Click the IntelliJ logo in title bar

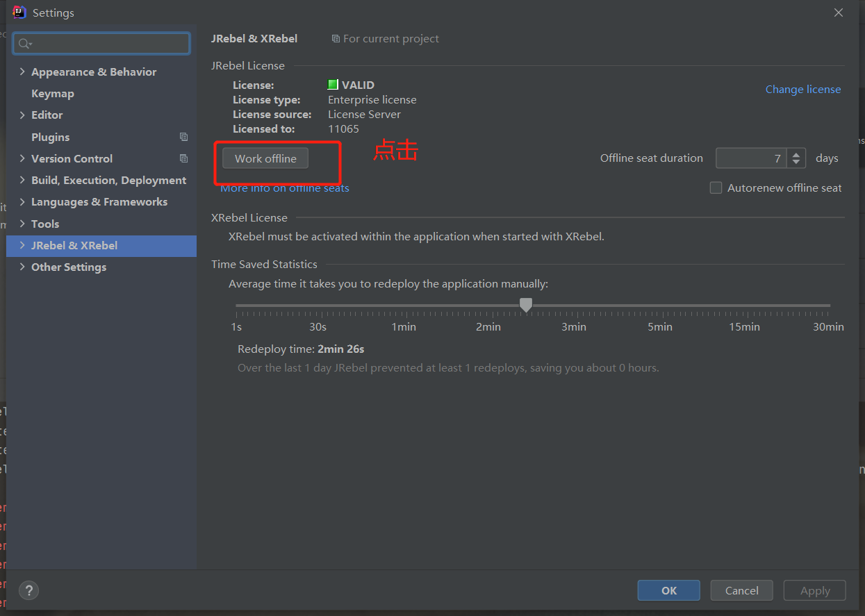click(x=19, y=13)
